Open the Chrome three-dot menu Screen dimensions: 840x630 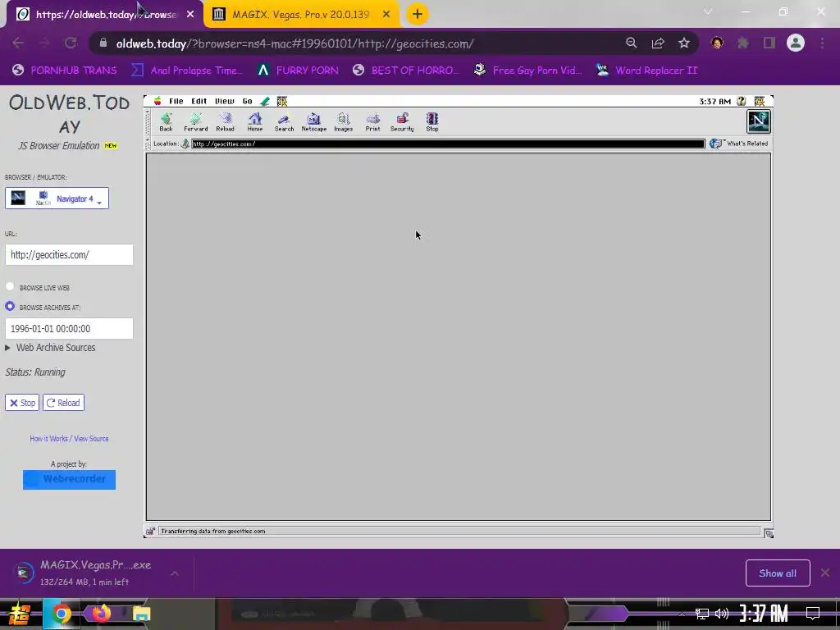(x=822, y=43)
